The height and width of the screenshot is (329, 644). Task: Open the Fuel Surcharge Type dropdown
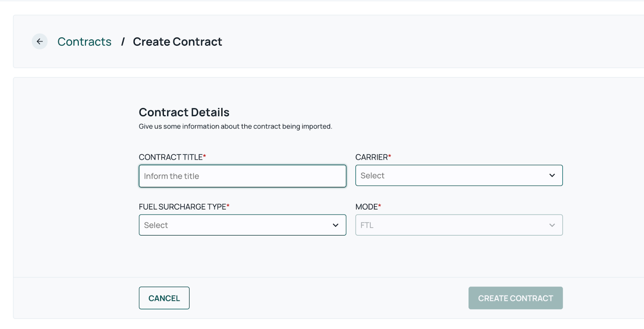[x=242, y=225]
